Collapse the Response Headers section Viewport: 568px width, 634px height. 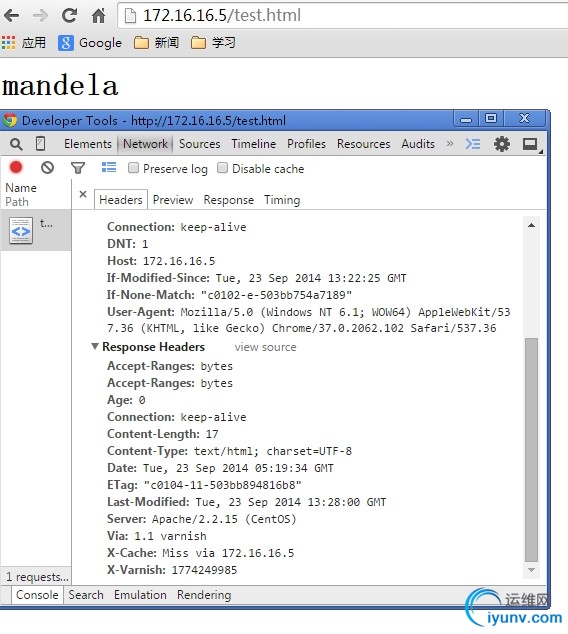point(94,347)
